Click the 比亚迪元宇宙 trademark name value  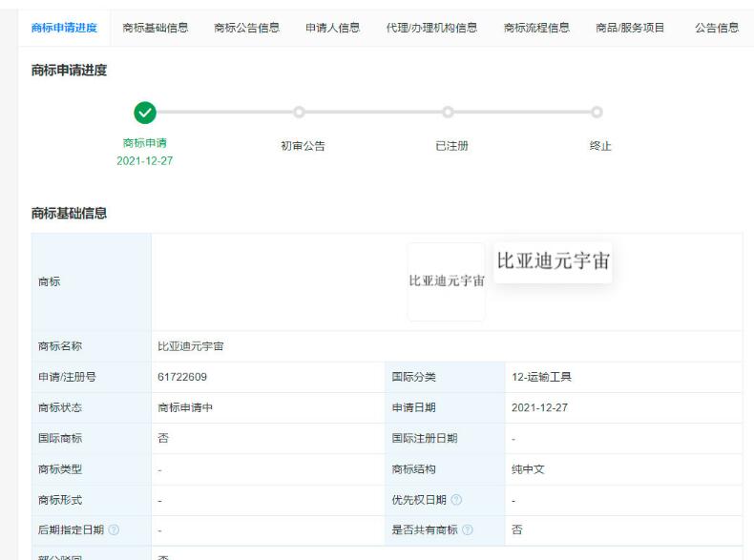[x=191, y=346]
